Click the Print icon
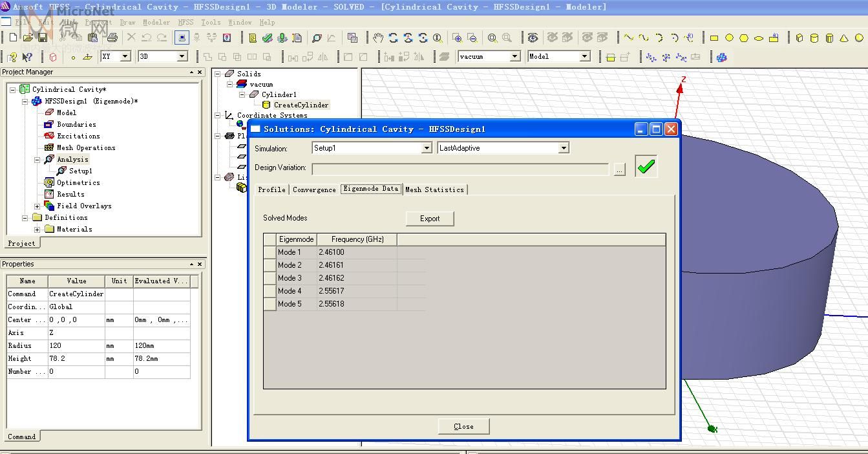This screenshot has height=454, width=868. pyautogui.click(x=112, y=38)
